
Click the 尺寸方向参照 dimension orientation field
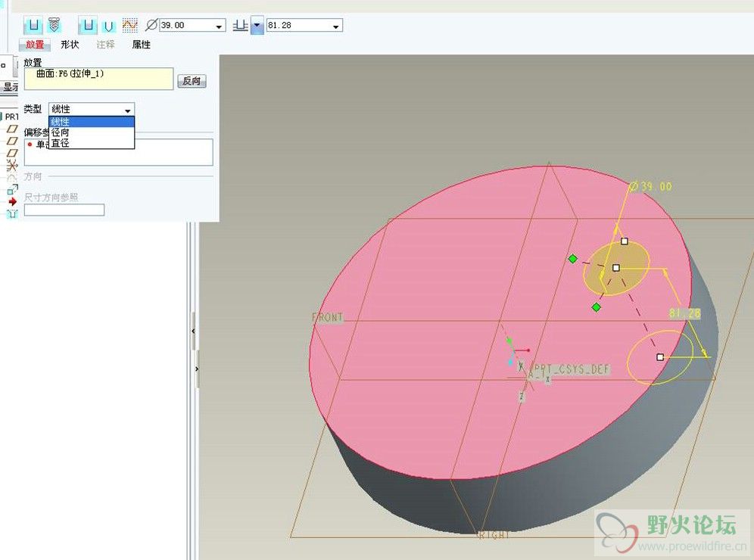pos(64,210)
